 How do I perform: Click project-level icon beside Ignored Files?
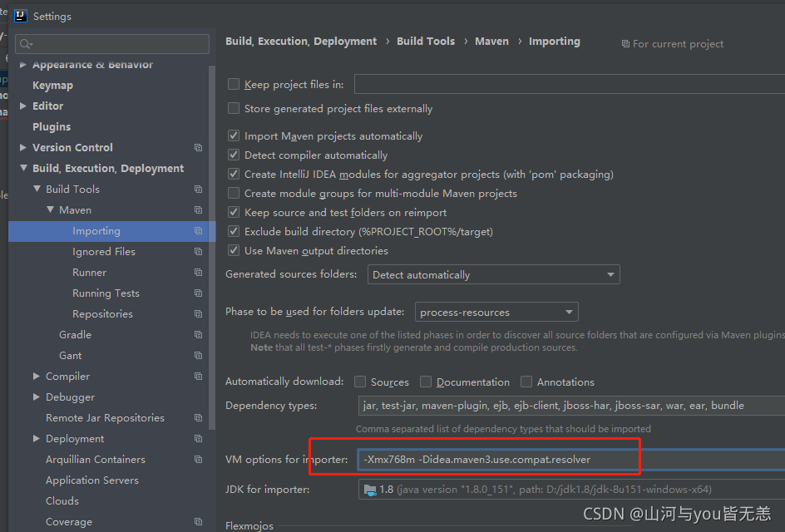click(x=198, y=252)
